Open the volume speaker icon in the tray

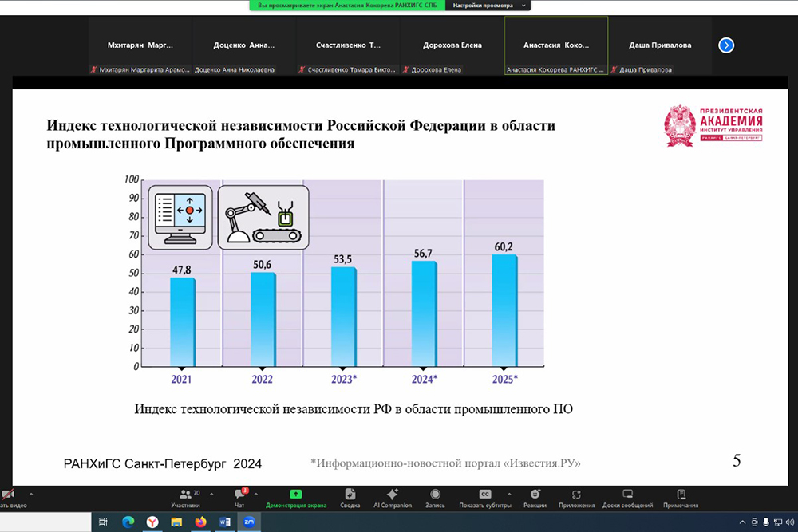(790, 522)
